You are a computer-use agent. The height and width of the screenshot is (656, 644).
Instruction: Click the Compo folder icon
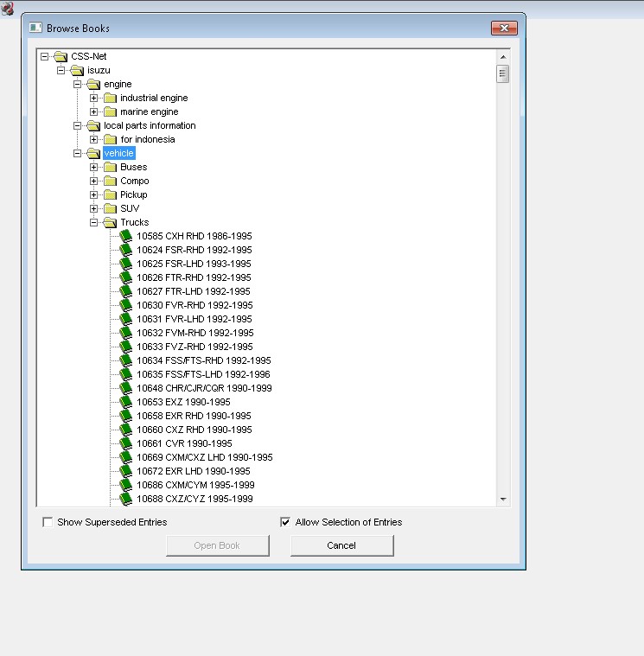pos(110,182)
